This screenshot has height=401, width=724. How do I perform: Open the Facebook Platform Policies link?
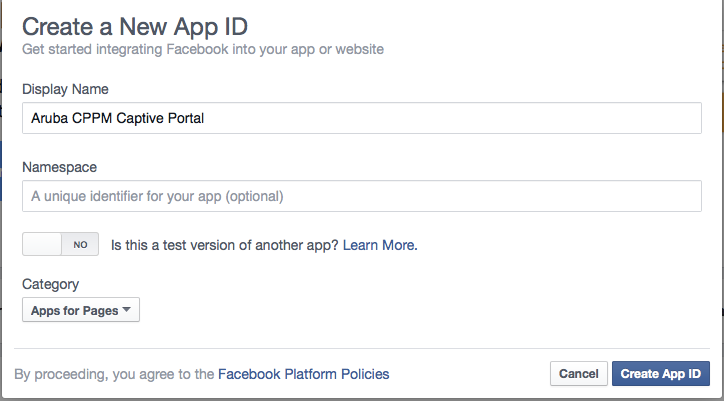click(x=303, y=374)
